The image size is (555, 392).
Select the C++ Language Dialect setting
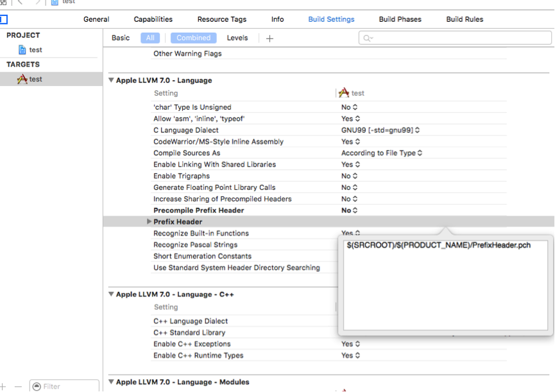pos(191,321)
